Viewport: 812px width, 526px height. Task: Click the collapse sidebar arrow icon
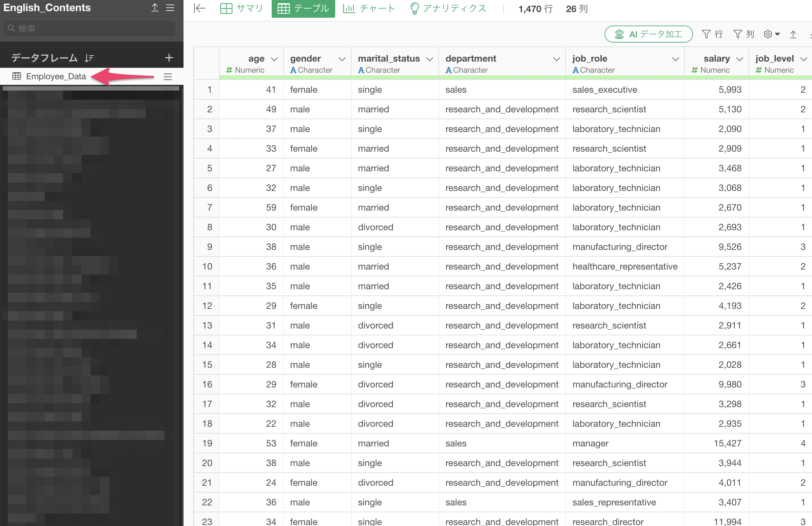200,8
